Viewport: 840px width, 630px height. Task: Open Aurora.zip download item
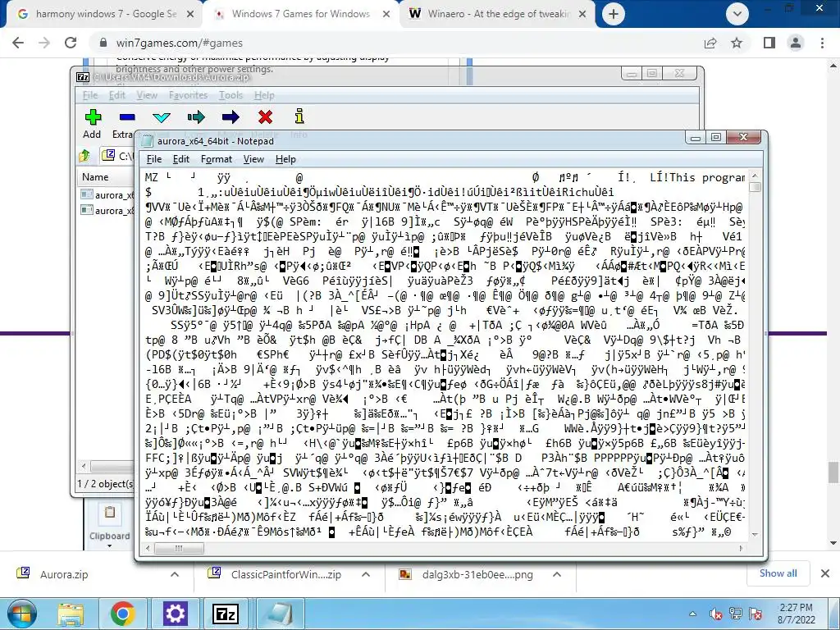tap(64, 574)
